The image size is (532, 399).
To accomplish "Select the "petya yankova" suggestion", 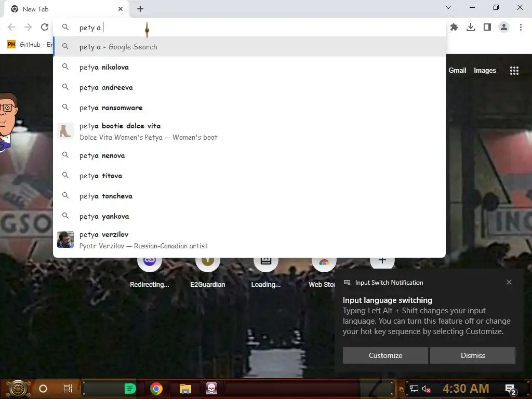I will click(x=249, y=216).
